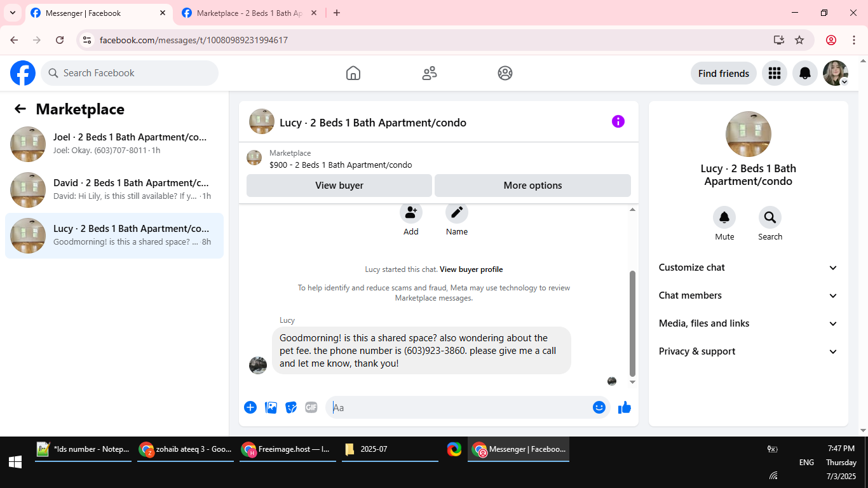Expand Privacy & support section
The width and height of the screenshot is (868, 488).
[749, 351]
